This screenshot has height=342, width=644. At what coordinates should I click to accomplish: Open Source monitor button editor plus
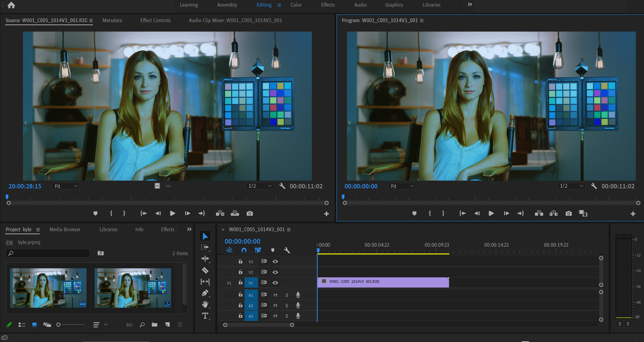[x=326, y=214]
